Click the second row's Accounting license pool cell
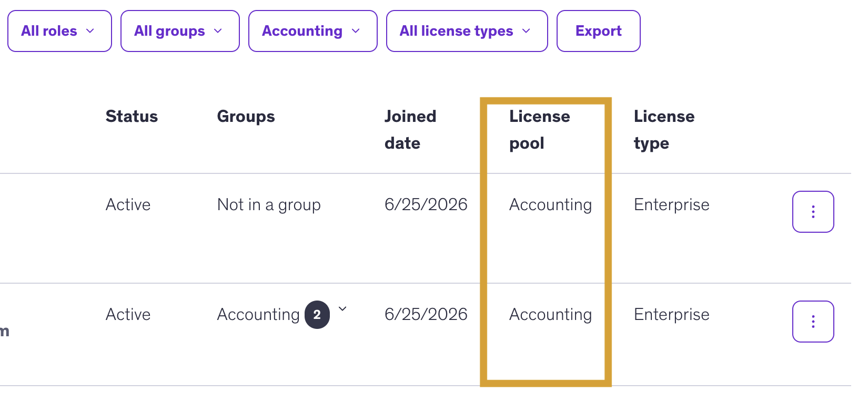Screen dimensions: 868x393 coord(550,314)
